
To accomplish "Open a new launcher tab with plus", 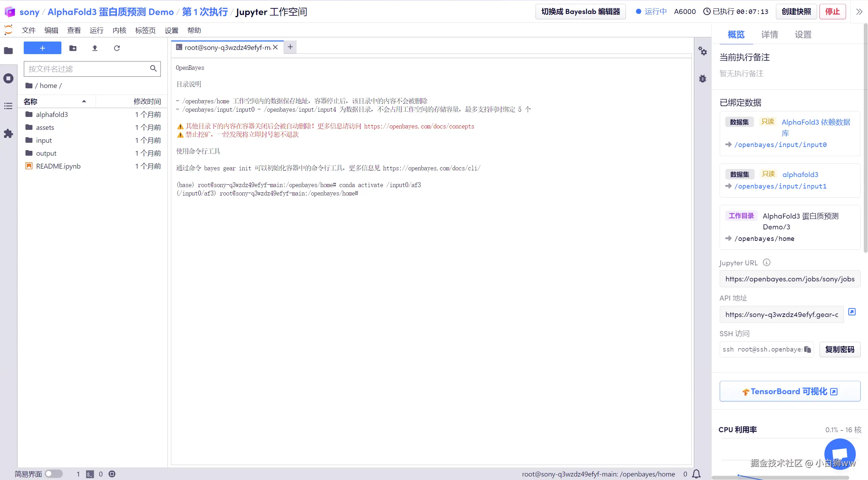I will point(290,47).
